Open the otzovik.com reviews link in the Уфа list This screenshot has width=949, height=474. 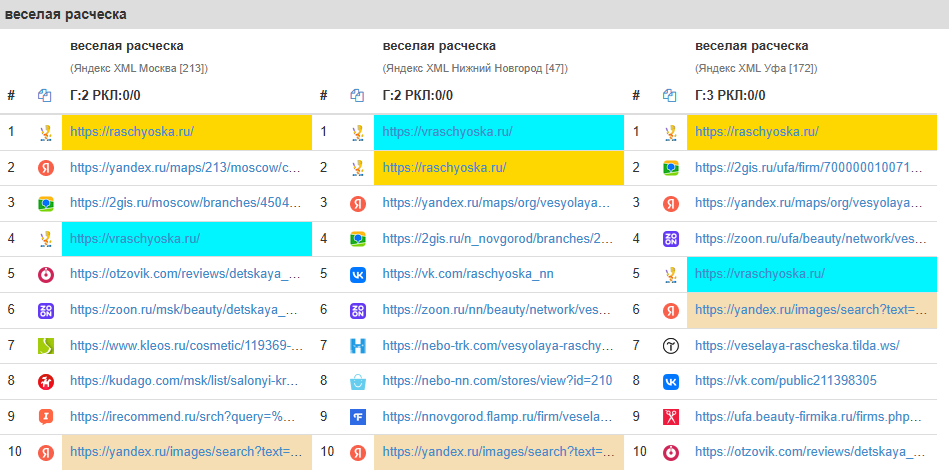[x=810, y=452]
